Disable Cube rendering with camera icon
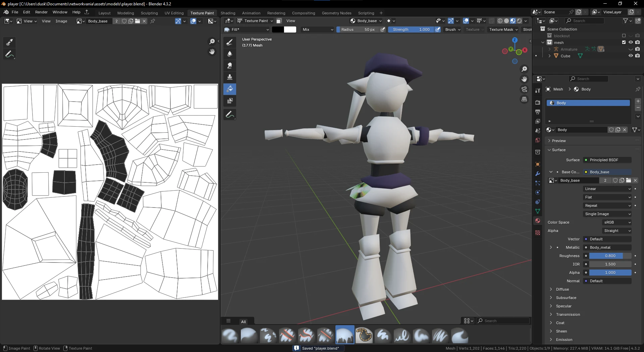 click(637, 56)
